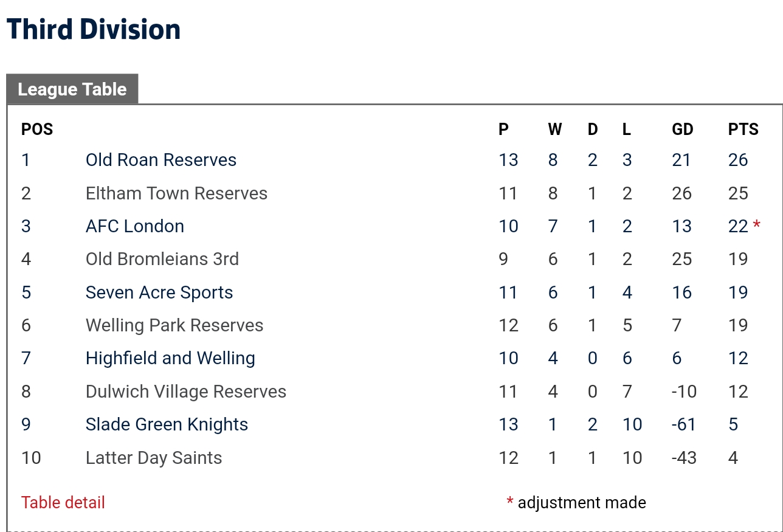The height and width of the screenshot is (532, 783).
Task: Open AFC London team link
Action: coord(135,226)
